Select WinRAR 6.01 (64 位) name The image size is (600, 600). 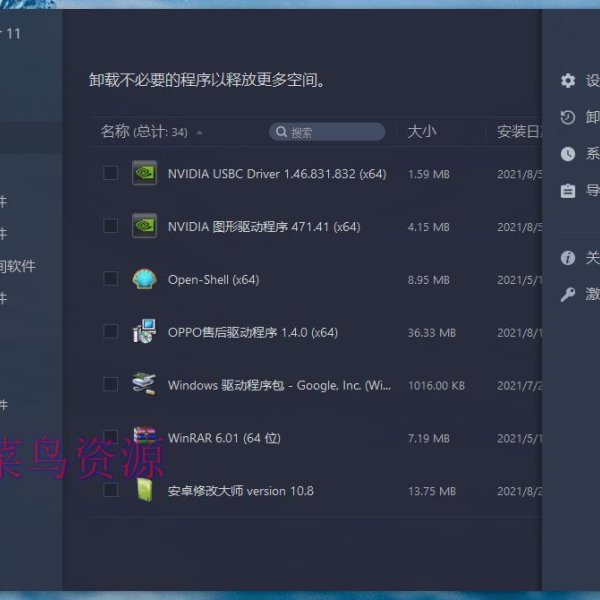pos(224,438)
